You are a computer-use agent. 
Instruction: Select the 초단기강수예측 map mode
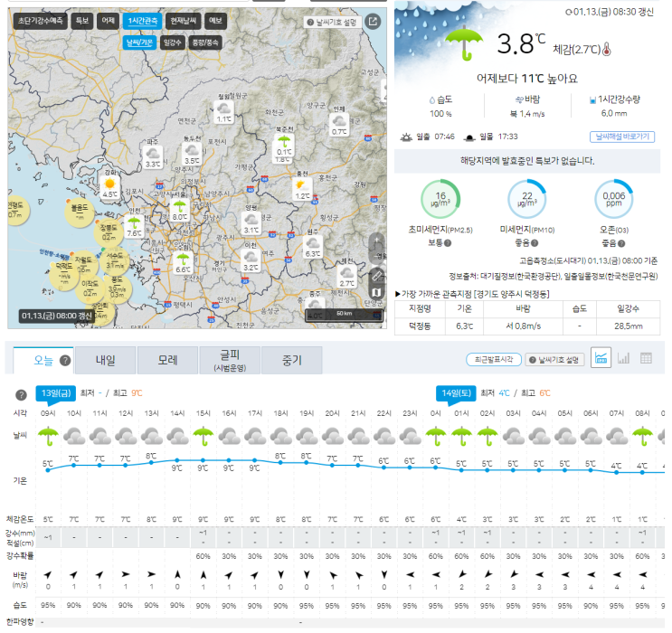click(41, 21)
